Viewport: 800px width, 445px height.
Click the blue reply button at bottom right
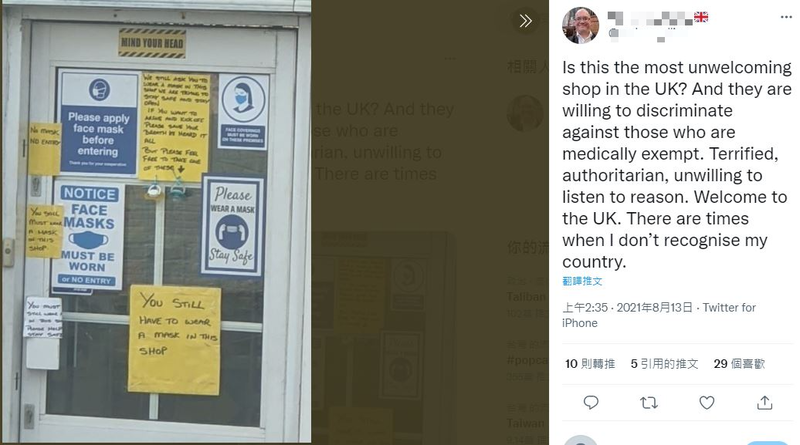coord(767,442)
